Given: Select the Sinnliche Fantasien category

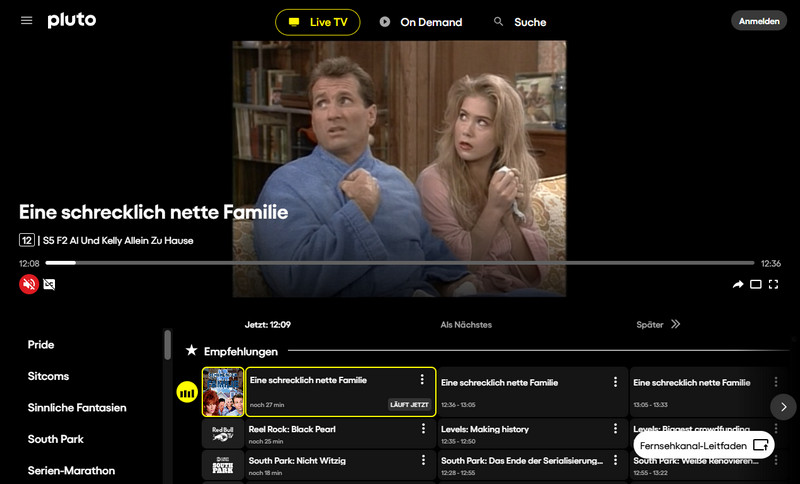Looking at the screenshot, I should point(77,408).
